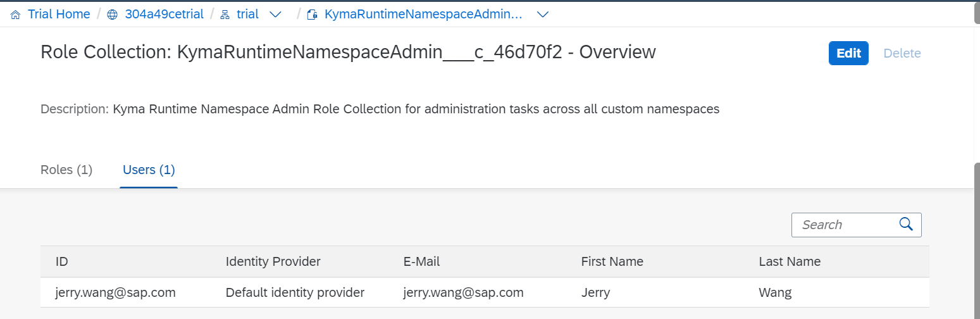
Task: Click the Wang last name cell
Action: [x=775, y=292]
